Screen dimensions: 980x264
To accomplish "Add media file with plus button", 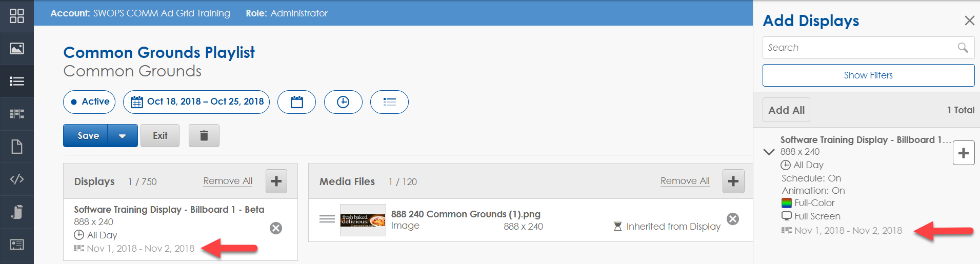I will (733, 181).
